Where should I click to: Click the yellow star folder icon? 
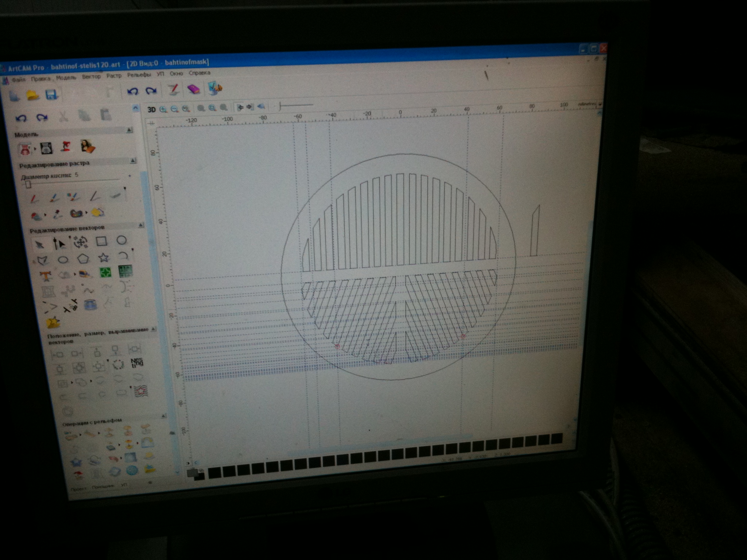tap(53, 323)
